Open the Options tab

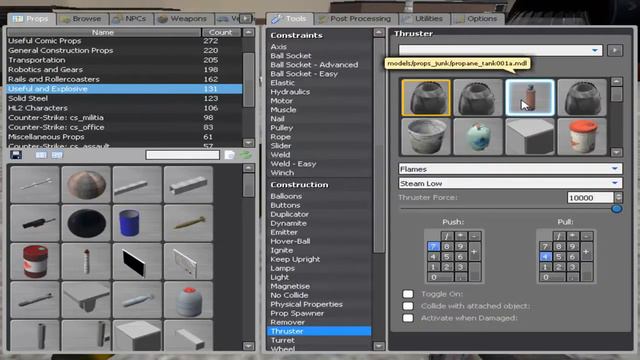478,19
